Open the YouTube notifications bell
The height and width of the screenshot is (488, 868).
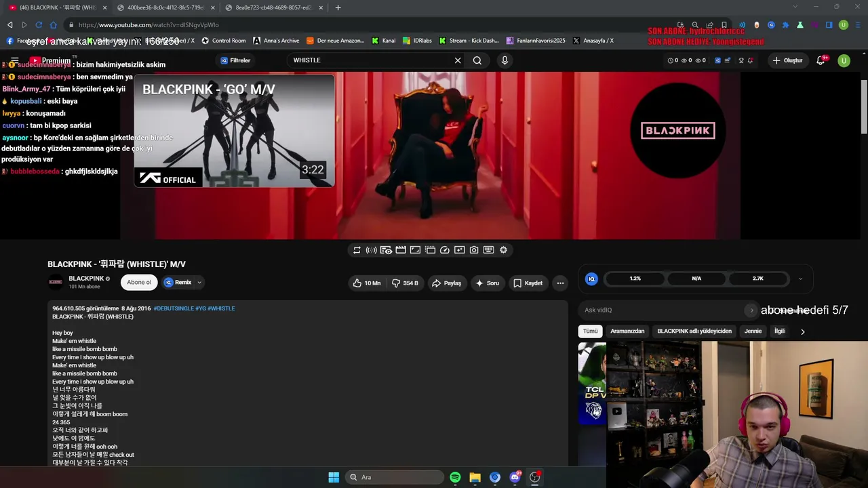point(821,60)
